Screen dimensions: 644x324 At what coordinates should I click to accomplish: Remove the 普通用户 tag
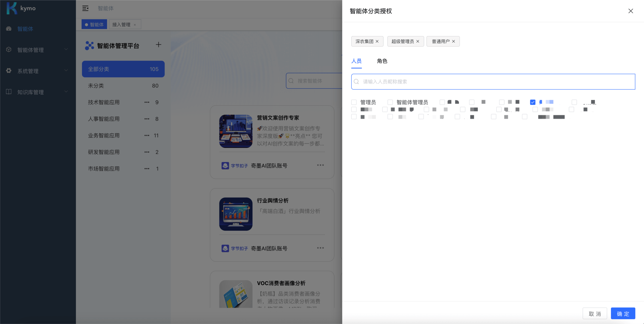453,41
